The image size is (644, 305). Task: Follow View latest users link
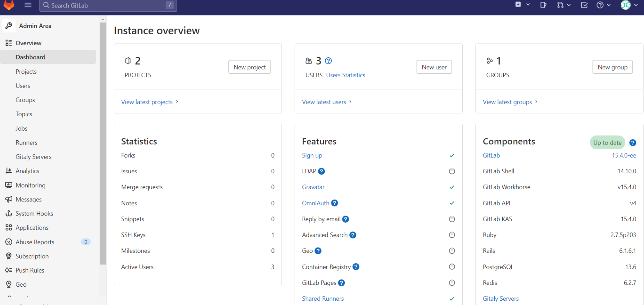click(327, 102)
